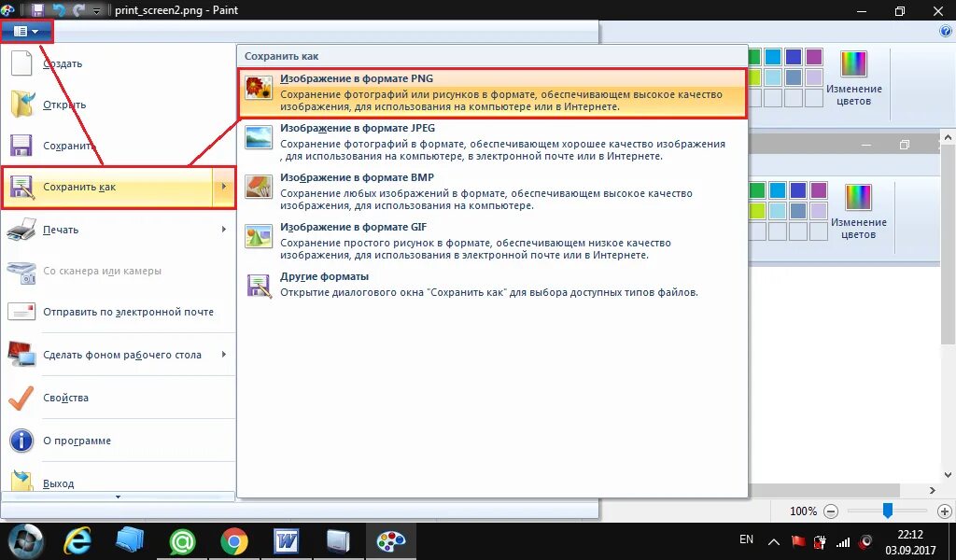Click the battery power plug tray icon
956x560 pixels.
(x=821, y=541)
